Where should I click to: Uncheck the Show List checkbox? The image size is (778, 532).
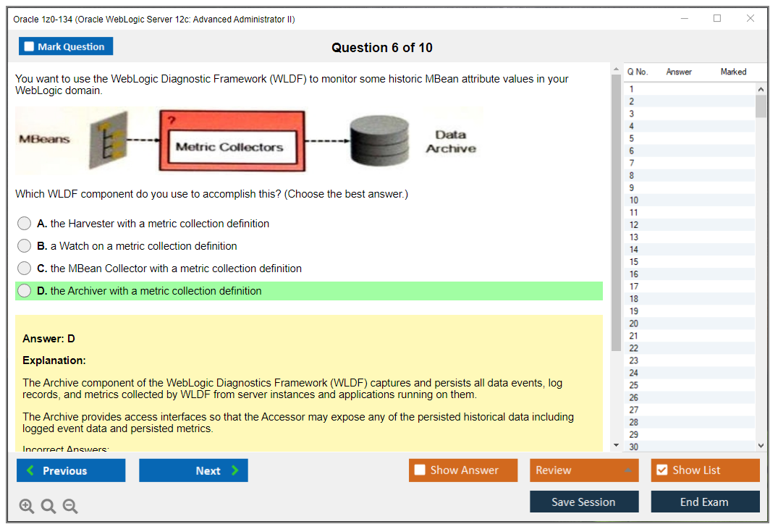pyautogui.click(x=661, y=470)
